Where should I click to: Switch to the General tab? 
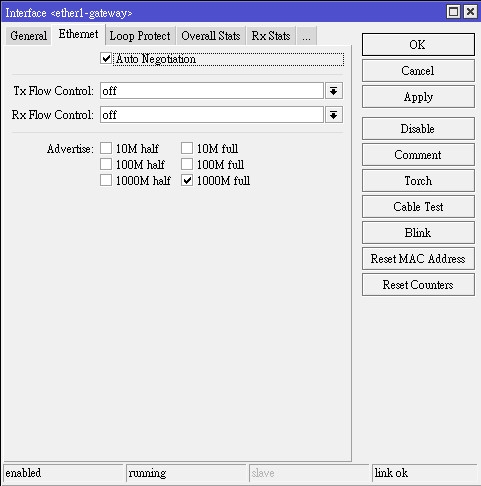[x=28, y=36]
